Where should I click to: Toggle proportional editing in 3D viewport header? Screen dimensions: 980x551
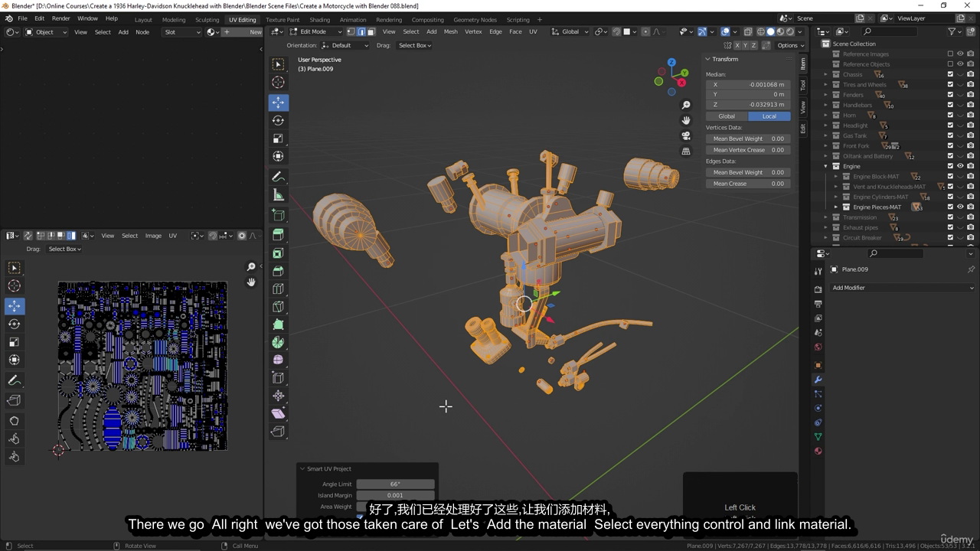(x=645, y=31)
